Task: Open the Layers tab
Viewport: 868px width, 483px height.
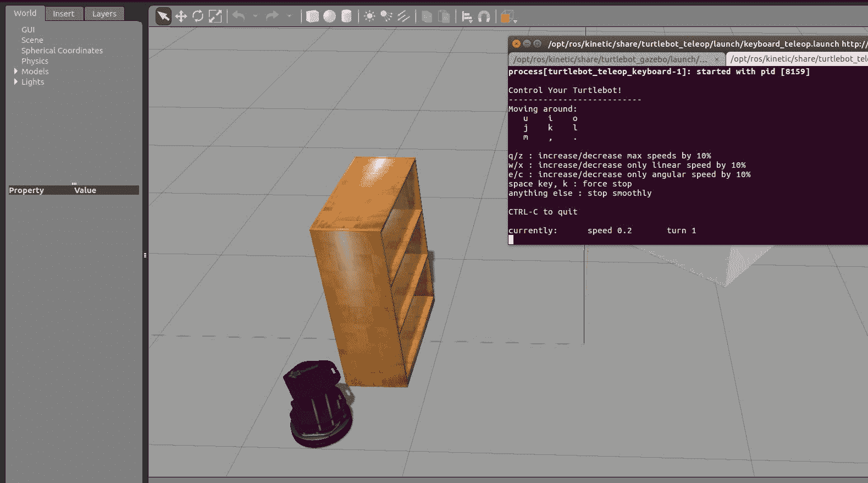Action: 104,14
